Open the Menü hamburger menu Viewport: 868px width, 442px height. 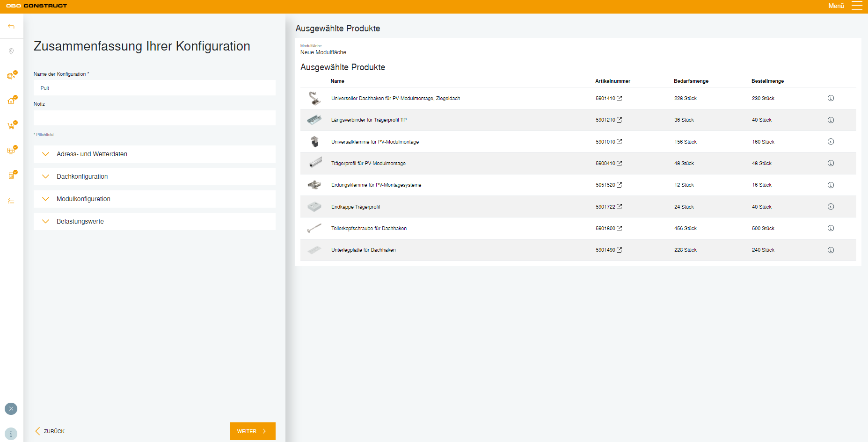[856, 6]
